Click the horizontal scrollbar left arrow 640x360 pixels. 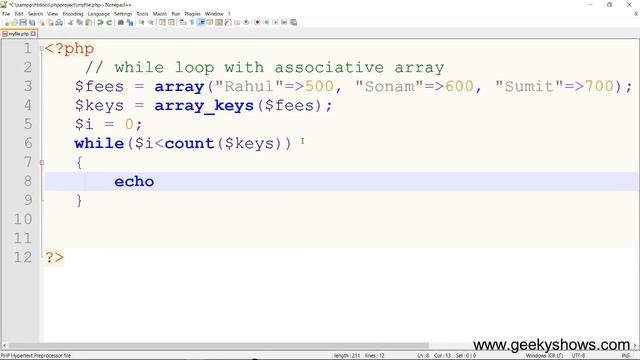[4, 345]
